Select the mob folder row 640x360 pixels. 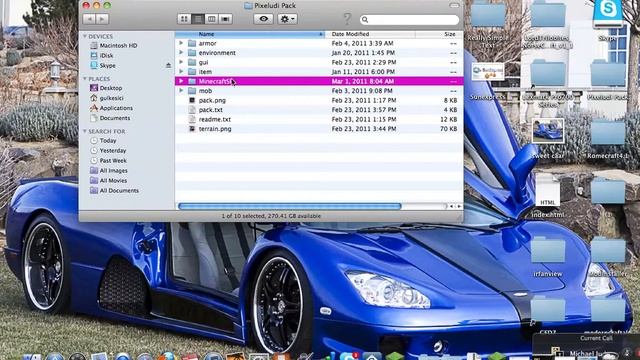[319, 91]
